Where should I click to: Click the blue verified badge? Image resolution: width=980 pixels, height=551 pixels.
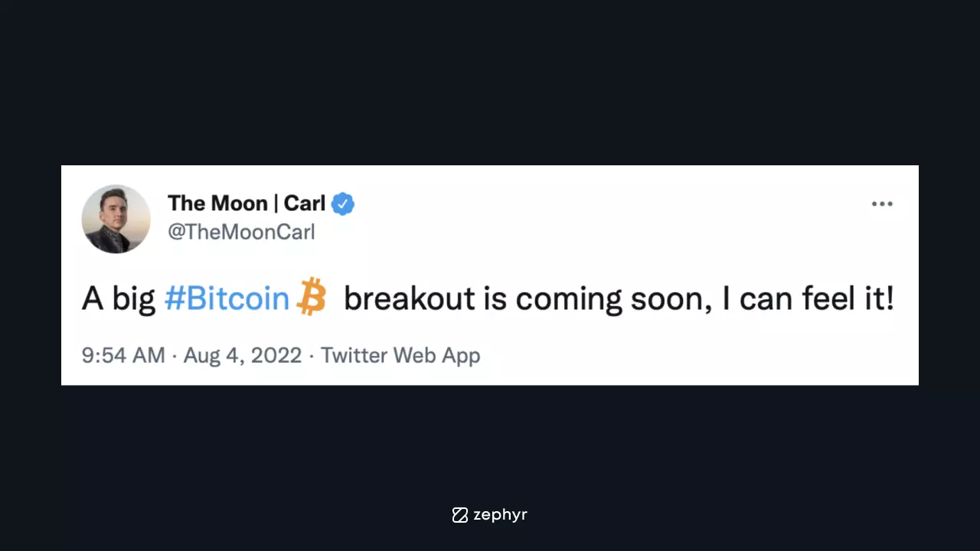coord(342,204)
